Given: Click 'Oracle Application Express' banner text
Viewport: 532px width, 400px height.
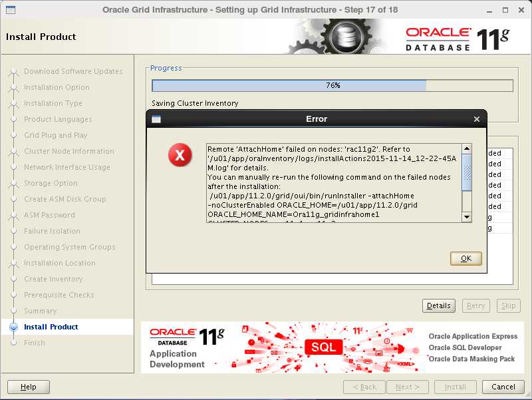Looking at the screenshot, I should [x=473, y=336].
